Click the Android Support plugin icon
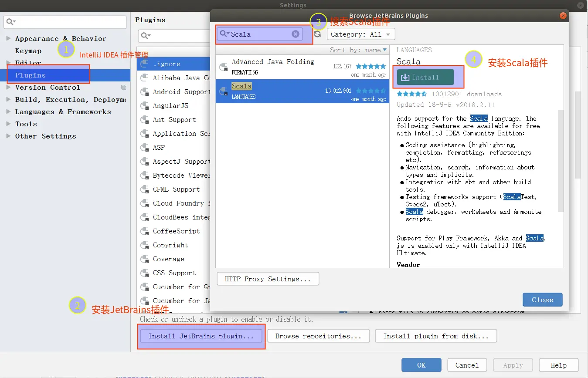Image resolution: width=588 pixels, height=378 pixels. click(145, 92)
